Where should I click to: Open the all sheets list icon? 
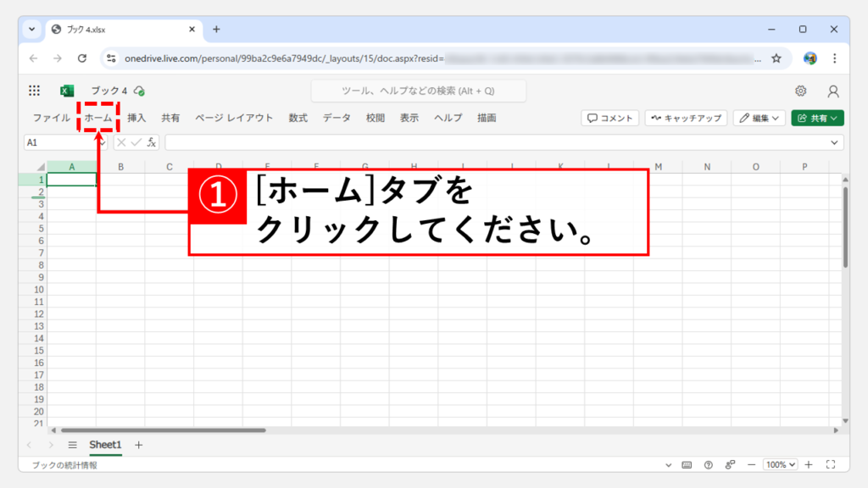73,445
